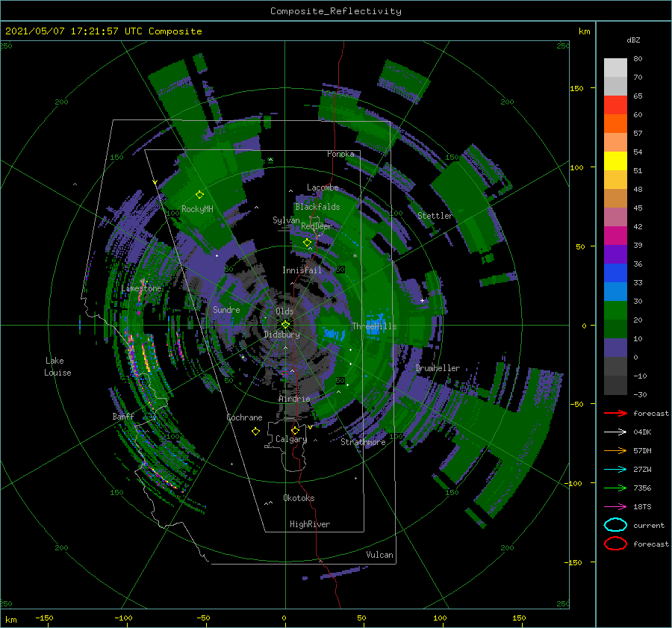
Task: Click the Okotoks city label
Action: pyautogui.click(x=299, y=498)
